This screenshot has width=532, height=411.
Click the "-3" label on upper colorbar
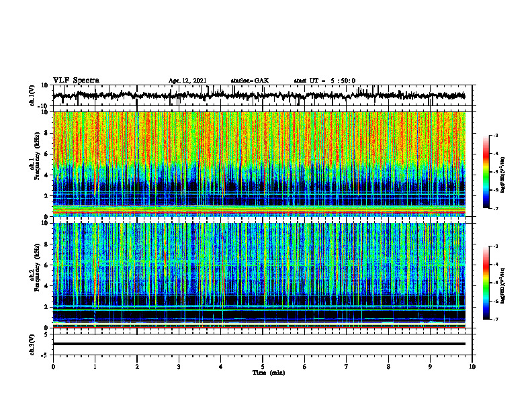pyautogui.click(x=495, y=135)
